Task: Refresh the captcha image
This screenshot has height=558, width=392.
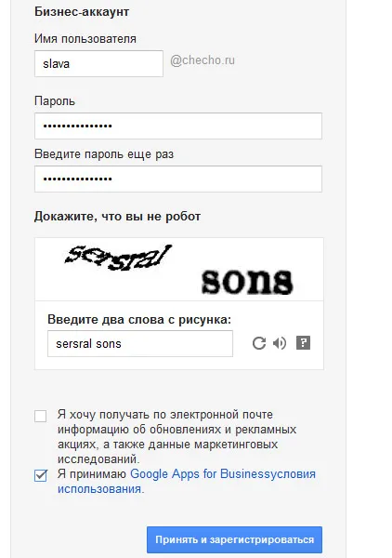Action: coord(259,343)
